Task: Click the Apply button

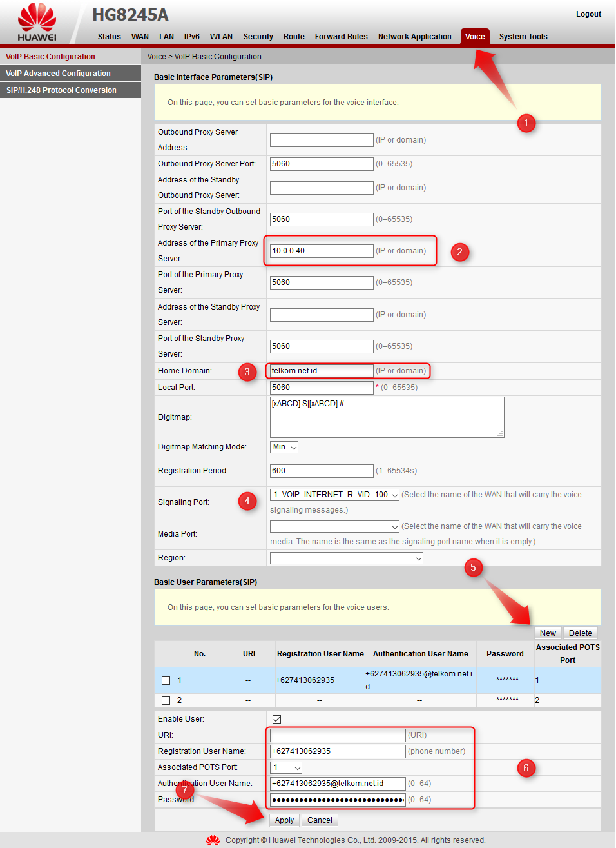Action: (x=284, y=820)
